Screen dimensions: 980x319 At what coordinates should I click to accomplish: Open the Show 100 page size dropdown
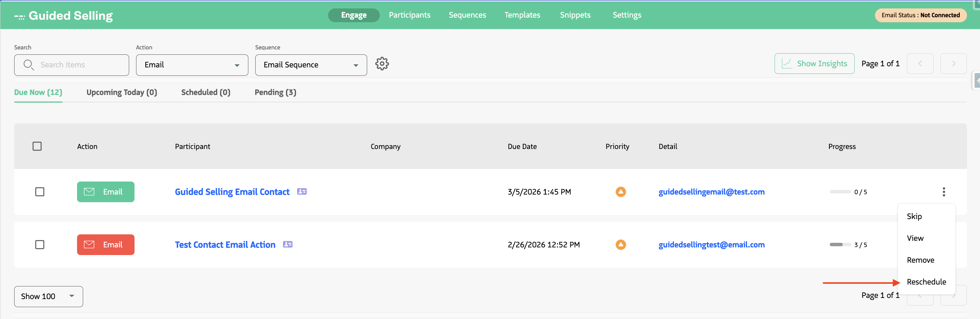click(x=49, y=296)
